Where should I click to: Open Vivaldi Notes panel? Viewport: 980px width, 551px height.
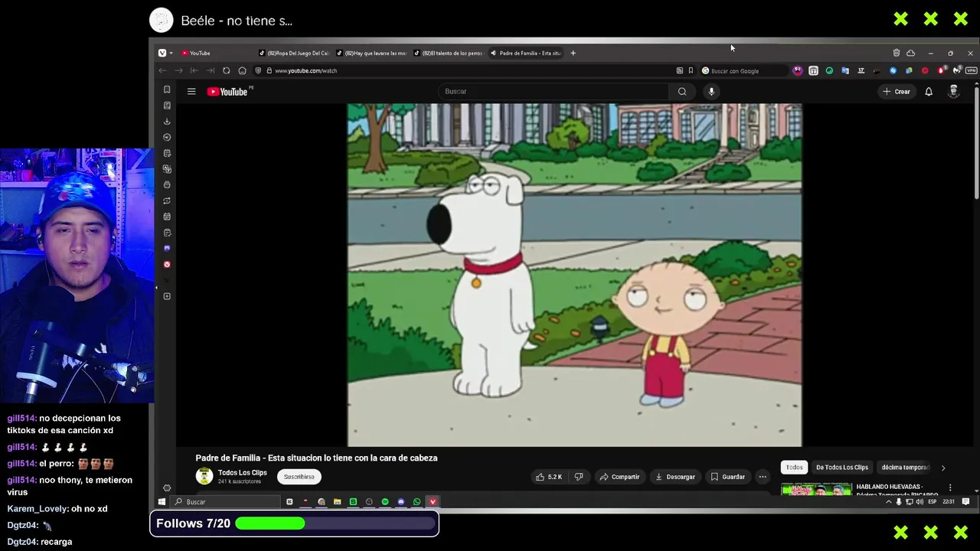click(x=167, y=153)
